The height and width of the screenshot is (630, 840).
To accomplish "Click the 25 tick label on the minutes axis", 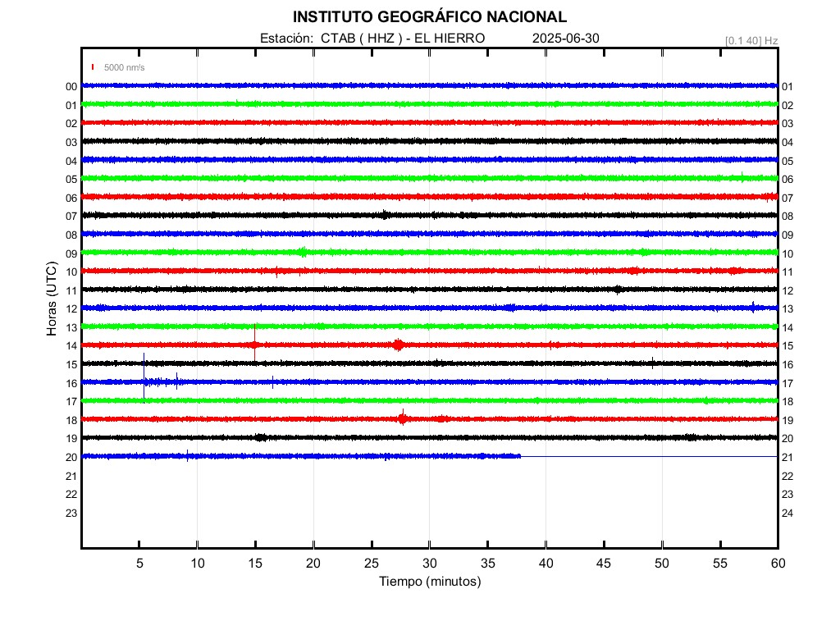I will (x=372, y=564).
